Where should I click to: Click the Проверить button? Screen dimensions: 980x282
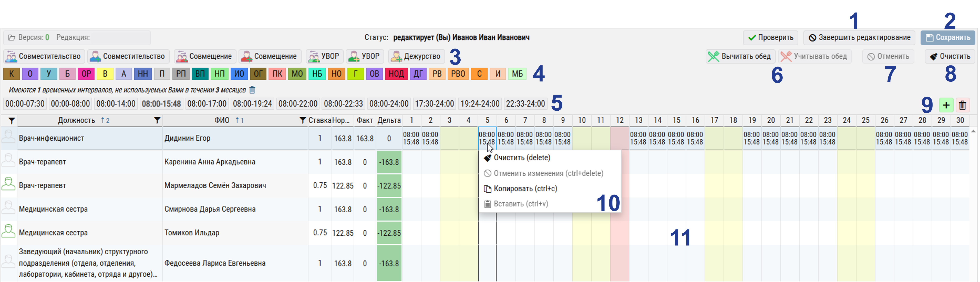770,38
